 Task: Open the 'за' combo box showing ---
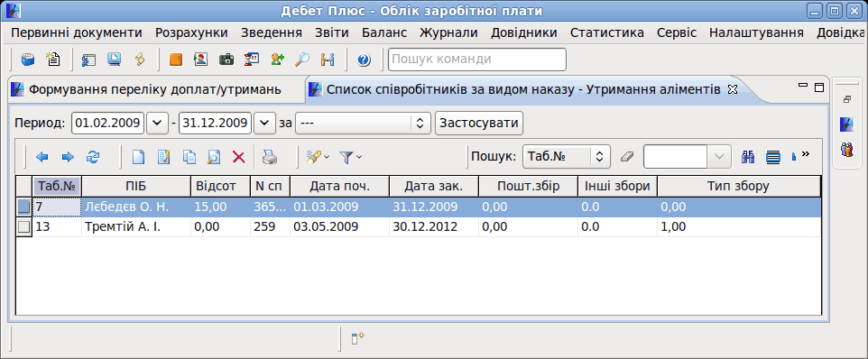point(363,123)
